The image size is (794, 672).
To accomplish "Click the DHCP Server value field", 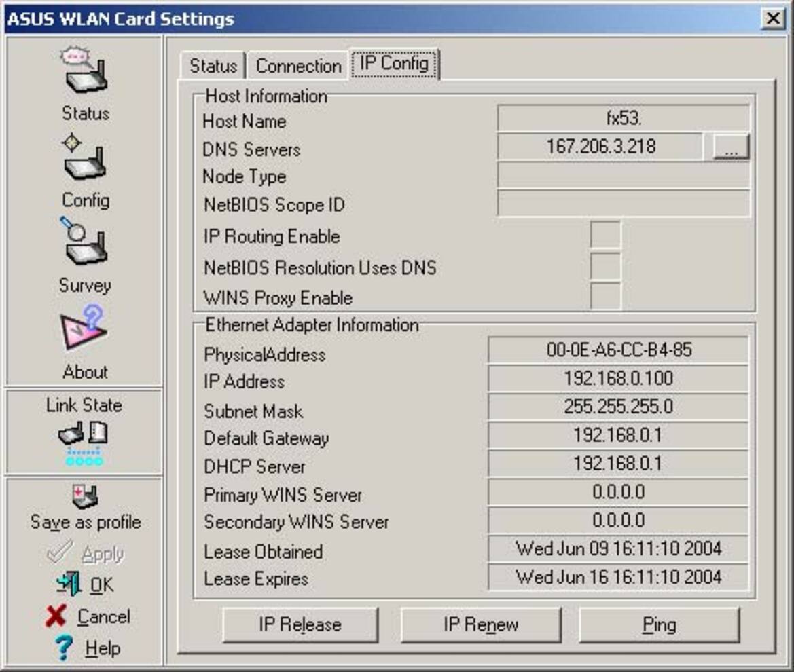I will click(x=618, y=464).
